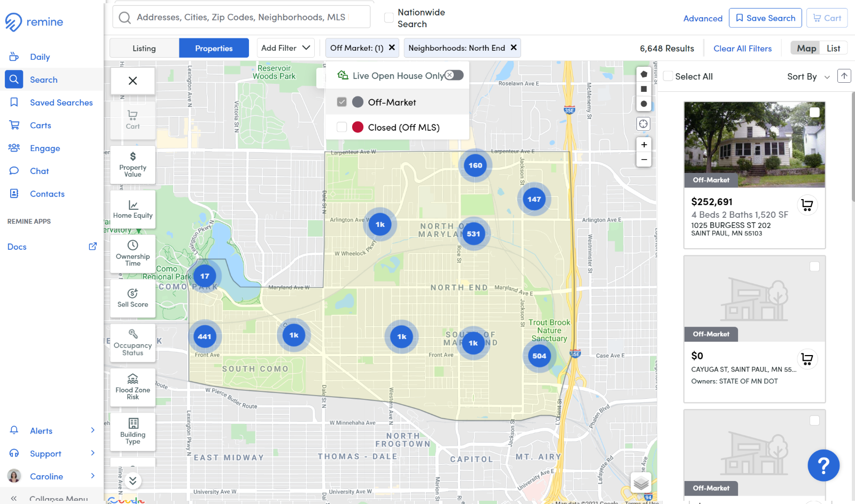
Task: Open the help question-mark button
Action: (823, 466)
